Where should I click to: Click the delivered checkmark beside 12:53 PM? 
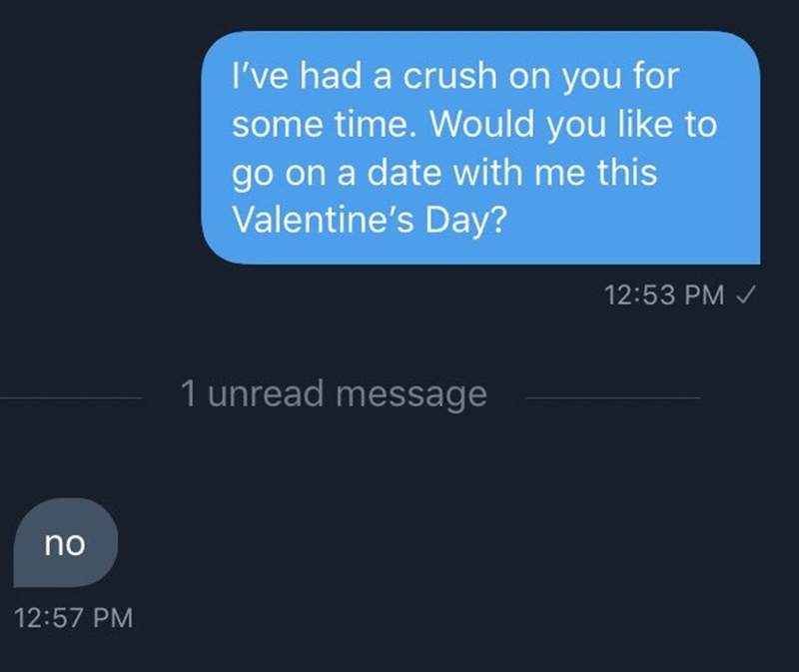coord(746,295)
